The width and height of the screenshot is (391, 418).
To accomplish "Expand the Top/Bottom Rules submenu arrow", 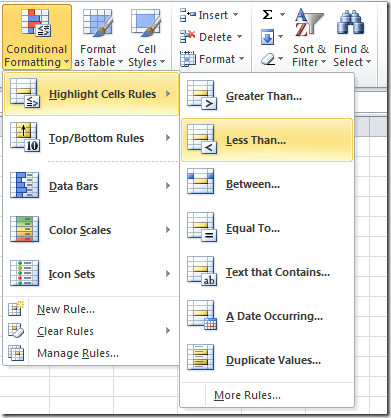I will pyautogui.click(x=168, y=138).
